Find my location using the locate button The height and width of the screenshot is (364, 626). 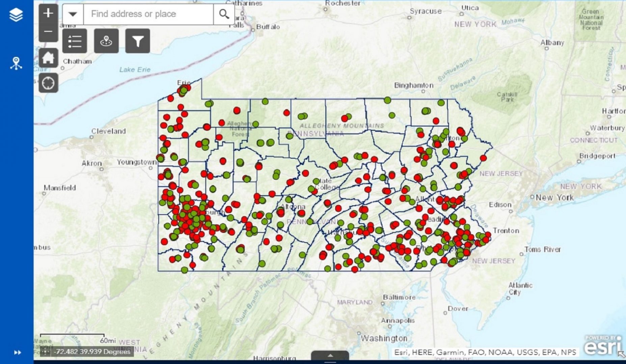(48, 82)
